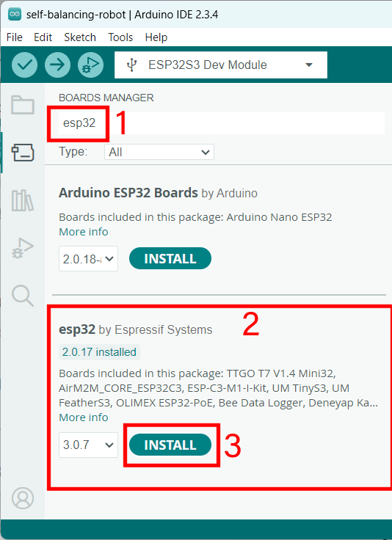Open the Library Manager books icon

23,200
